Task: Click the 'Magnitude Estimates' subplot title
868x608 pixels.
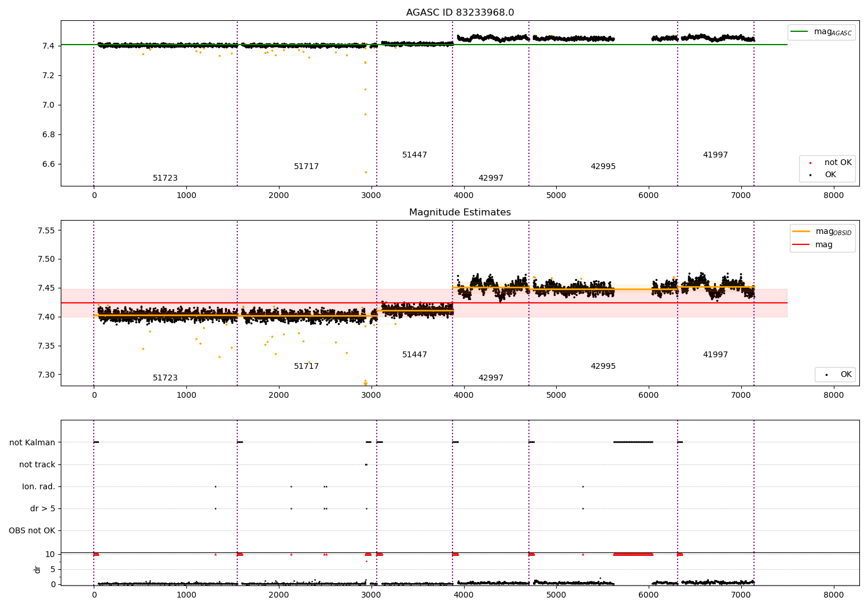Action: [460, 213]
